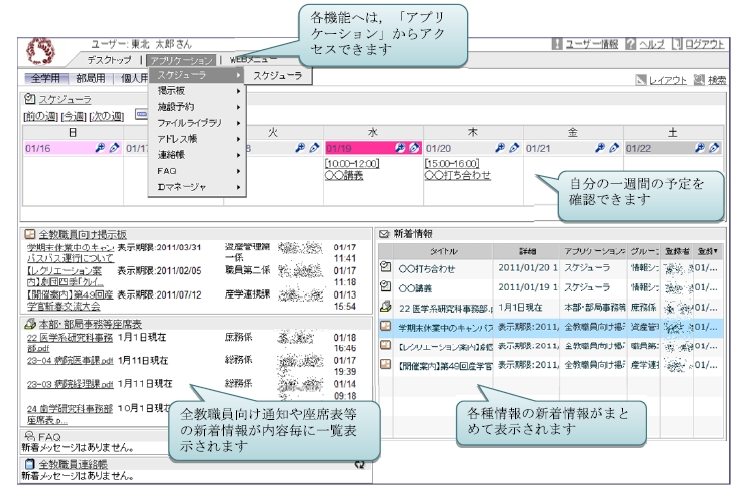The height and width of the screenshot is (502, 743).
Task: Jump to 今週 in the scheduler
Action: coord(73,116)
